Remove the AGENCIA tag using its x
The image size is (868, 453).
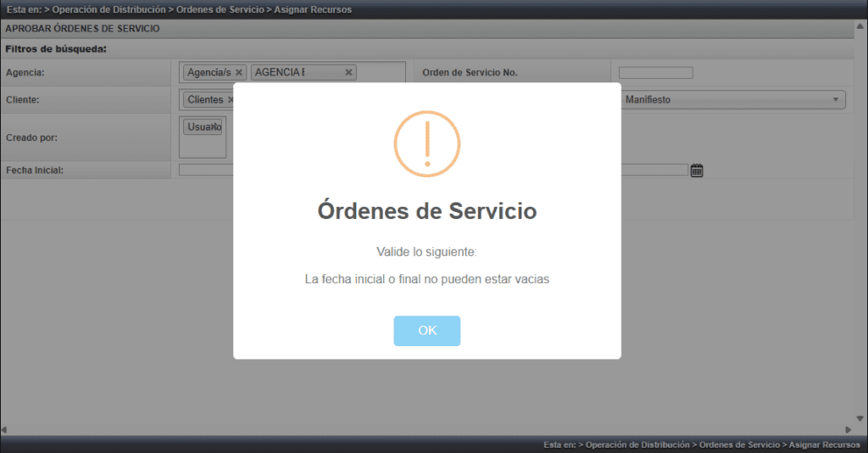[x=348, y=73]
